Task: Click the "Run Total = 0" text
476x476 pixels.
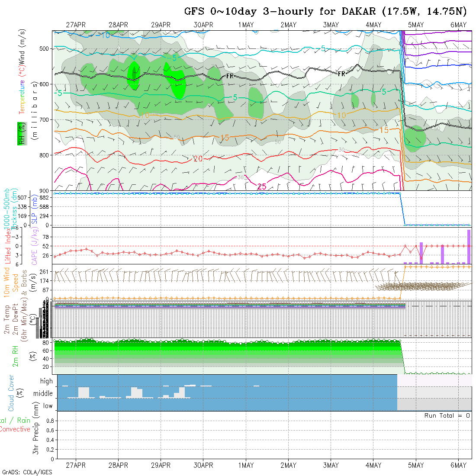Action: point(447,415)
